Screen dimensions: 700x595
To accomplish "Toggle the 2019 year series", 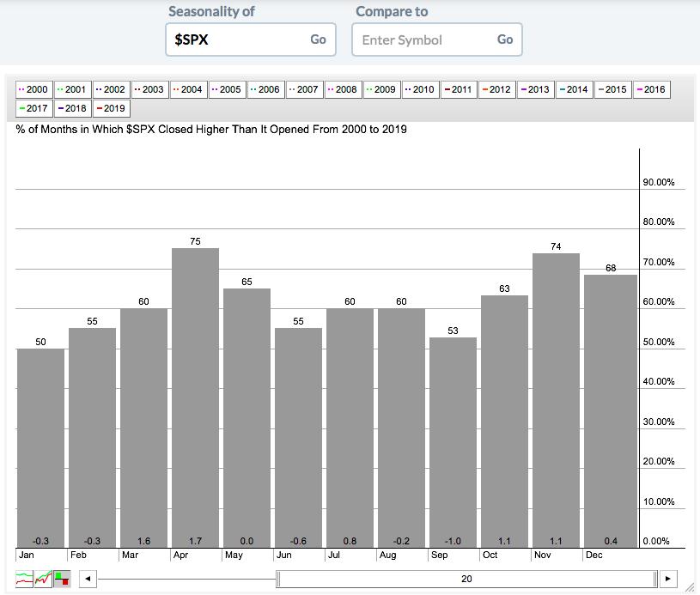I will click(x=112, y=109).
